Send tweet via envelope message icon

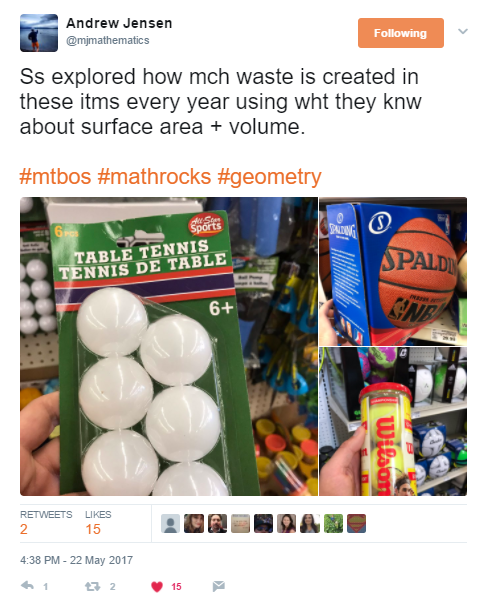[219, 586]
